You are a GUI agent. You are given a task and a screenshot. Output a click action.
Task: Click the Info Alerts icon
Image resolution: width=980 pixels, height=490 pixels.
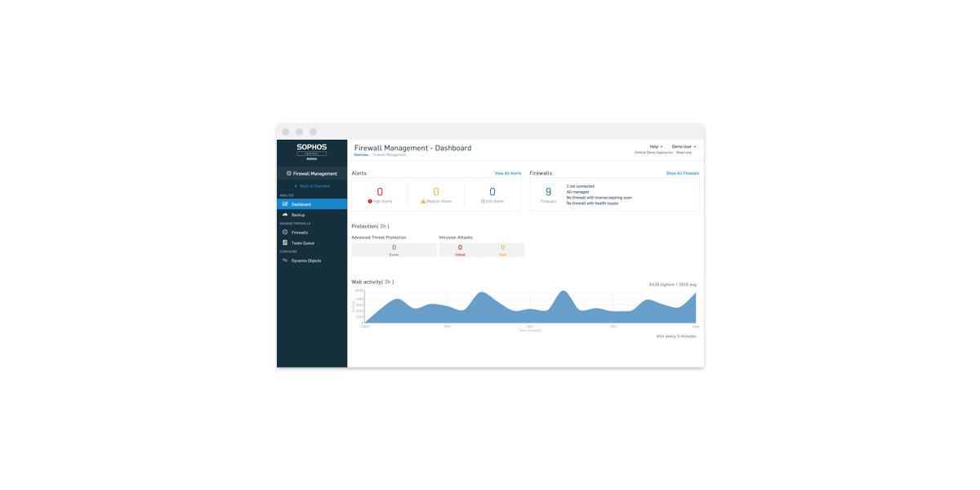483,201
